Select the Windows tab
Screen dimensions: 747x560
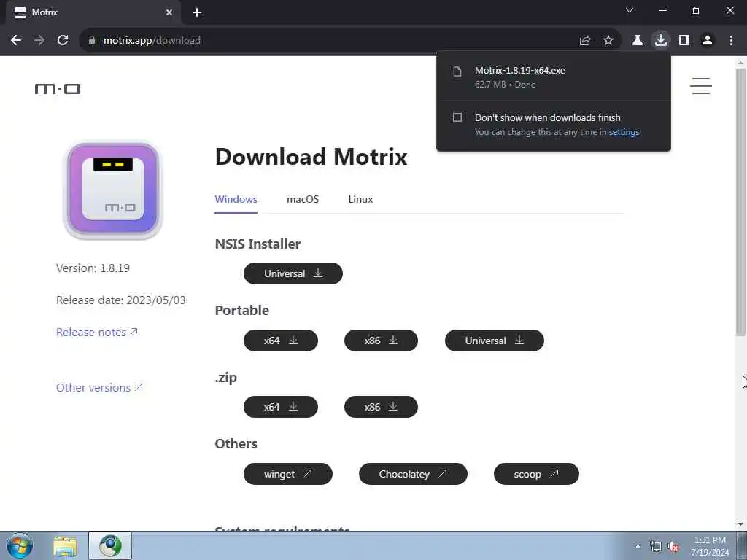pos(236,200)
